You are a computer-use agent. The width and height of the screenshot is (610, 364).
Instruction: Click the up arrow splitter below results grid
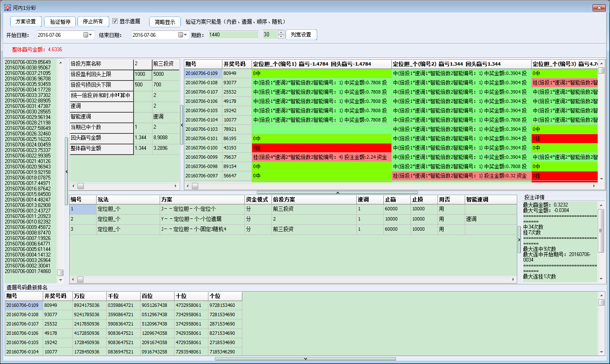pos(338,193)
